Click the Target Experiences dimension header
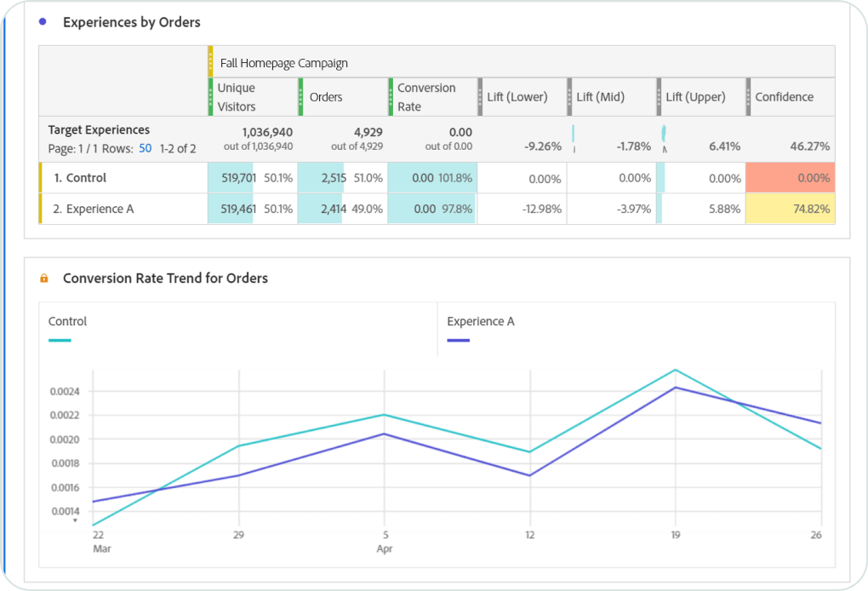Image resolution: width=868 pixels, height=591 pixels. (99, 130)
